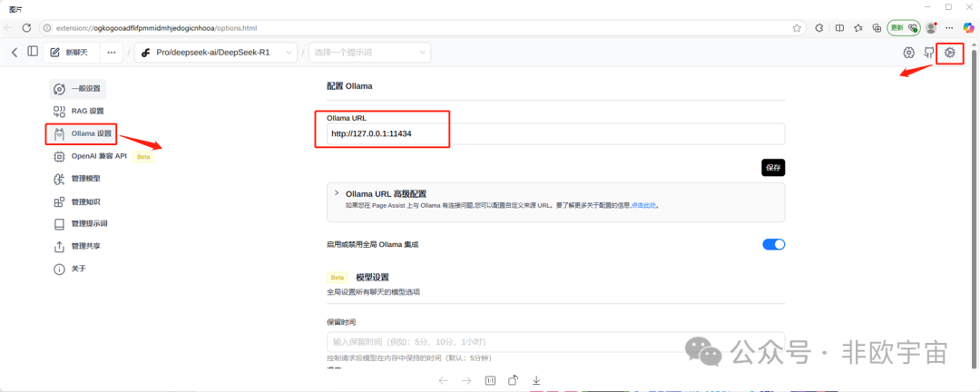This screenshot has width=980, height=392.
Task: Select 一般设置 in the sidebar
Action: click(77, 89)
